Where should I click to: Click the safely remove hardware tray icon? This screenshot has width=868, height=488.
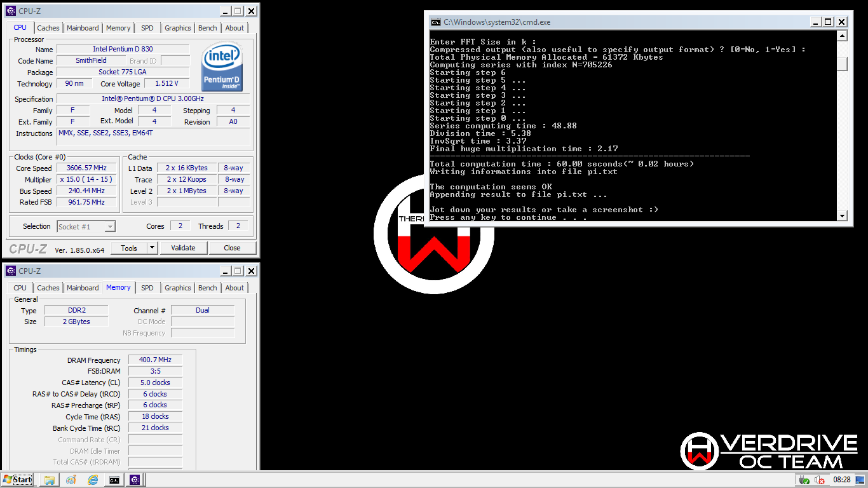pos(805,480)
